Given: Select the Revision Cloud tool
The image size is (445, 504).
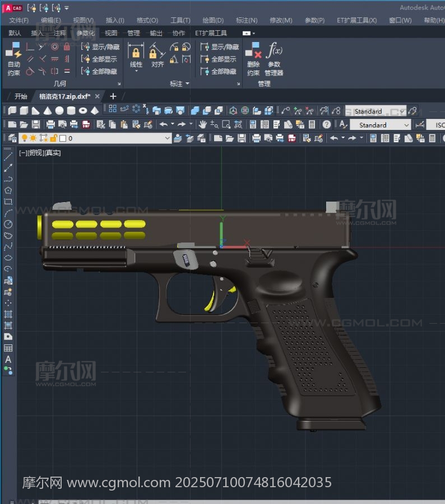Looking at the screenshot, I should (8, 235).
